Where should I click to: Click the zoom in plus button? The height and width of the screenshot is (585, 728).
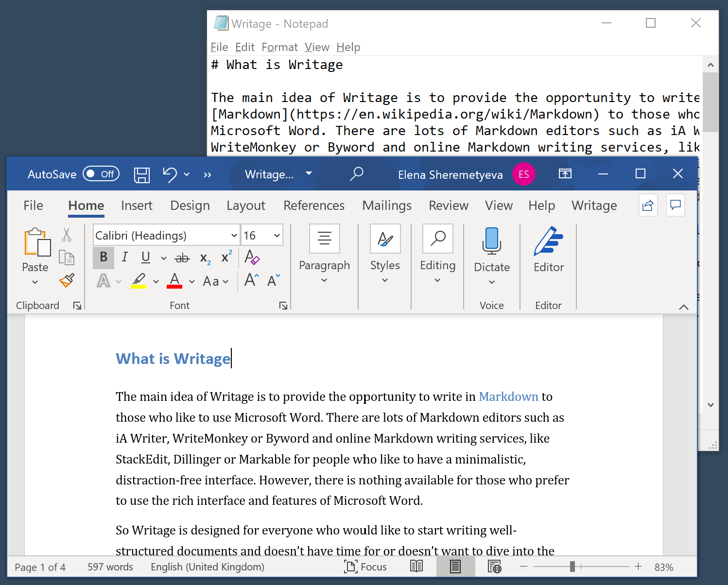[x=638, y=567]
